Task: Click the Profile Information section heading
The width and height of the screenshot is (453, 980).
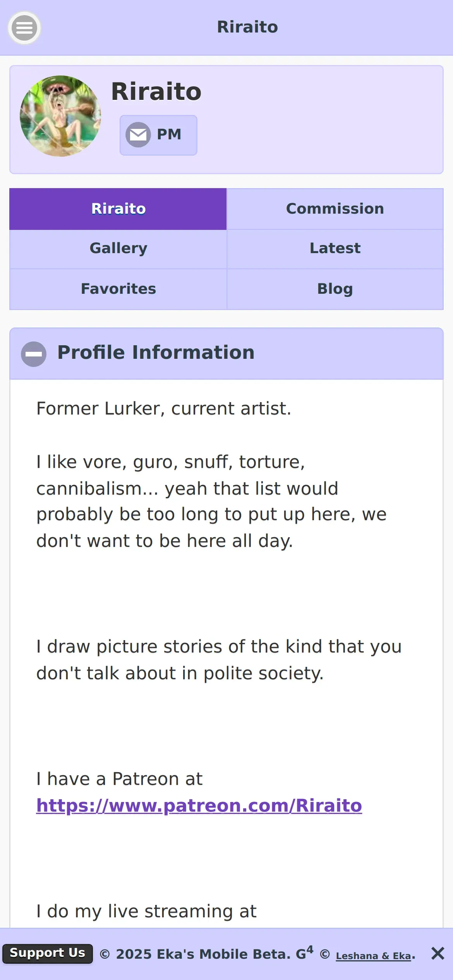Action: [156, 353]
